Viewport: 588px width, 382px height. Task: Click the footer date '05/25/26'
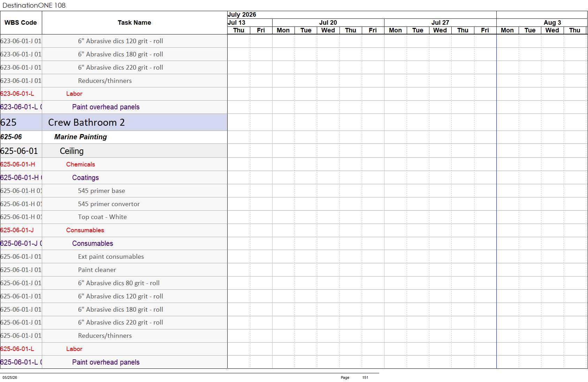click(10, 377)
